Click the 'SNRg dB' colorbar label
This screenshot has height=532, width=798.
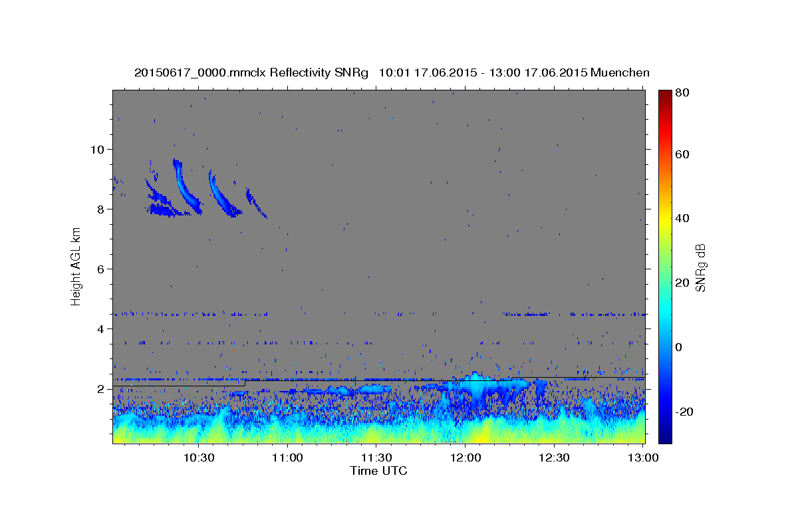point(700,267)
